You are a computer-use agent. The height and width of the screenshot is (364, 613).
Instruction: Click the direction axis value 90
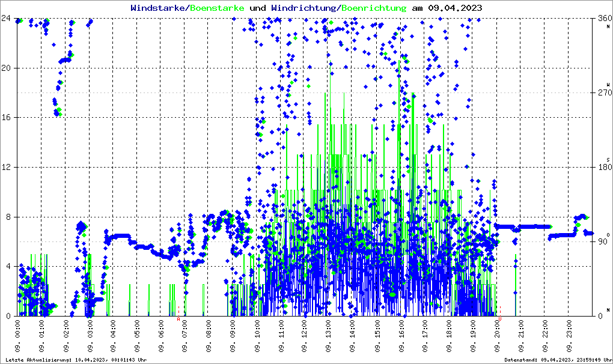tap(602, 241)
